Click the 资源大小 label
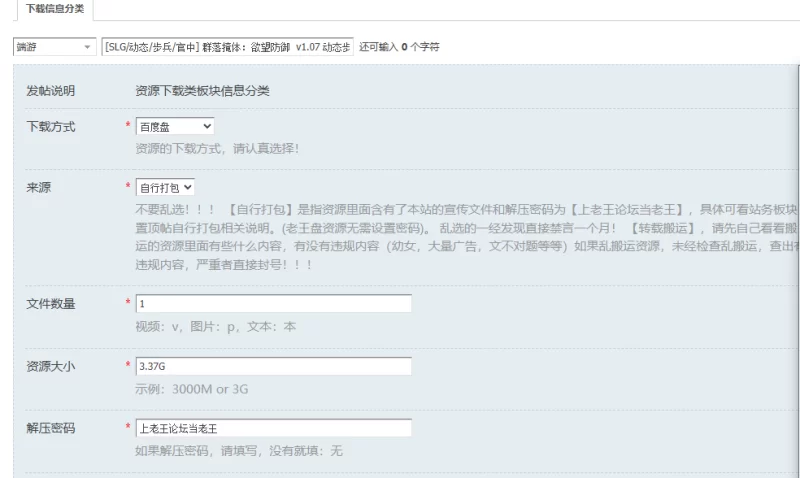The height and width of the screenshot is (478, 800). point(51,366)
